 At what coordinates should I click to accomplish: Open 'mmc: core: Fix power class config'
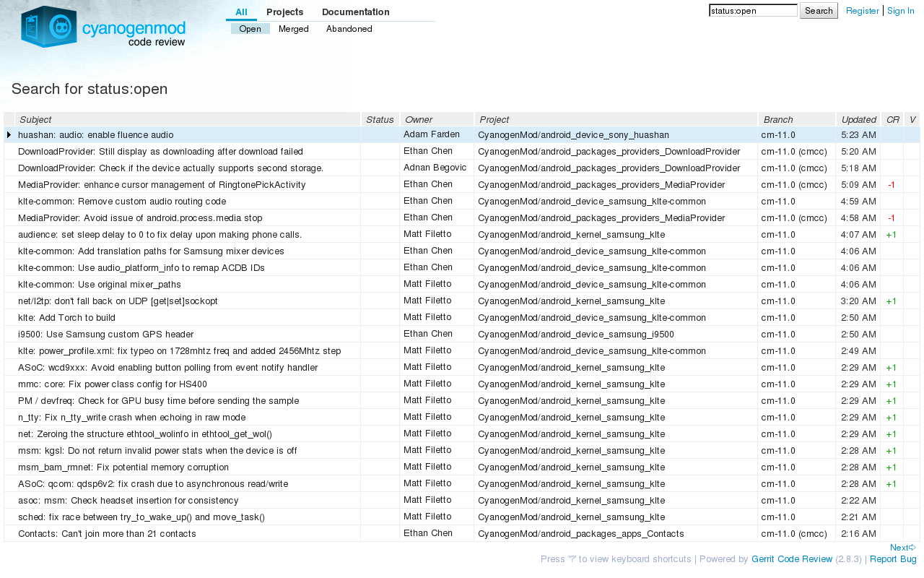click(x=113, y=384)
